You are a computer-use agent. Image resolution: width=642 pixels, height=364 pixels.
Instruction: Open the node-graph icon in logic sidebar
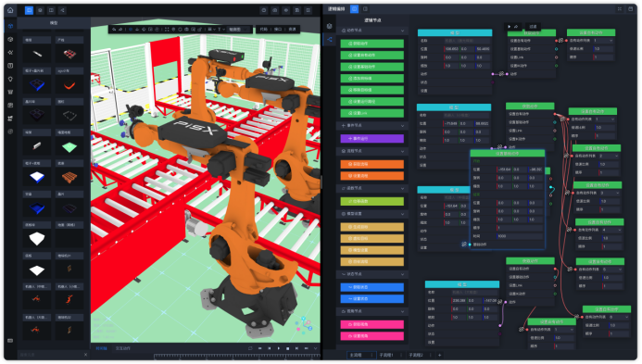click(330, 40)
